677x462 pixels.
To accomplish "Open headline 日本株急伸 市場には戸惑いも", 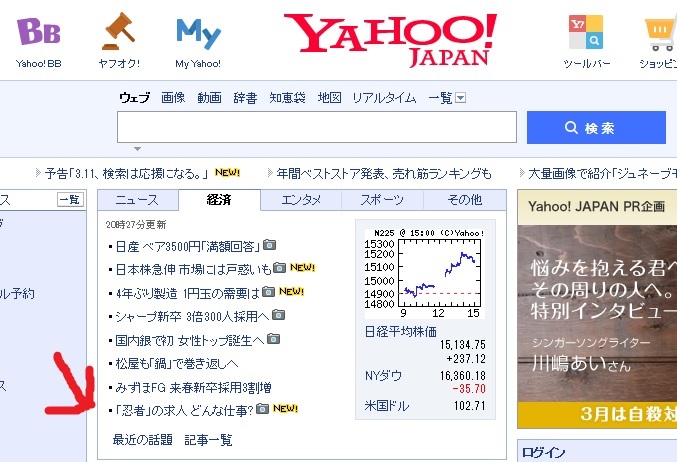I will pyautogui.click(x=193, y=269).
